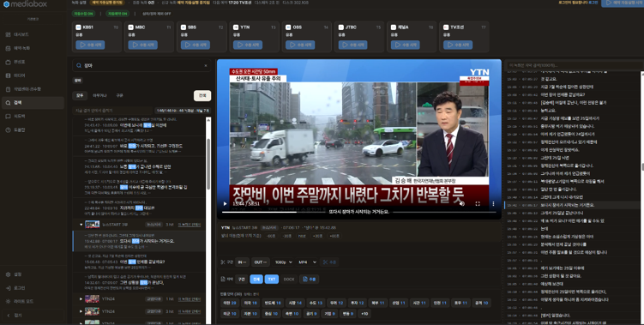
Task: Open the 설정 settings gear in sidebar
Action: (x=9, y=274)
